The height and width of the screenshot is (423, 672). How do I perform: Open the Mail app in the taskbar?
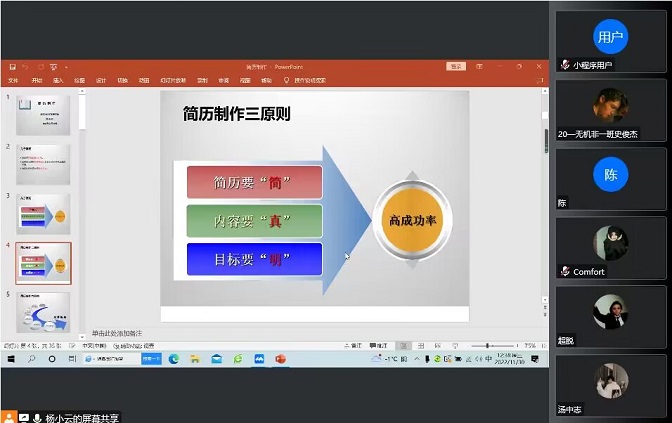pyautogui.click(x=216, y=358)
